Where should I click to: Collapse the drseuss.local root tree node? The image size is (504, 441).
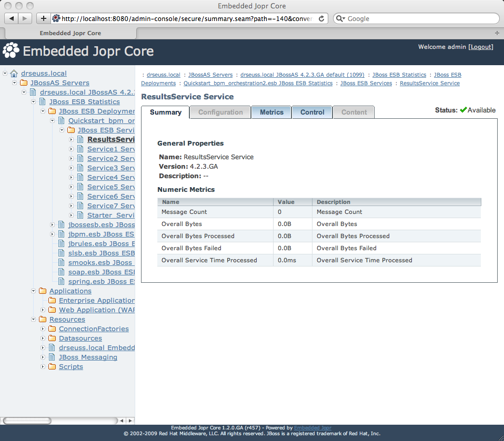click(5, 74)
